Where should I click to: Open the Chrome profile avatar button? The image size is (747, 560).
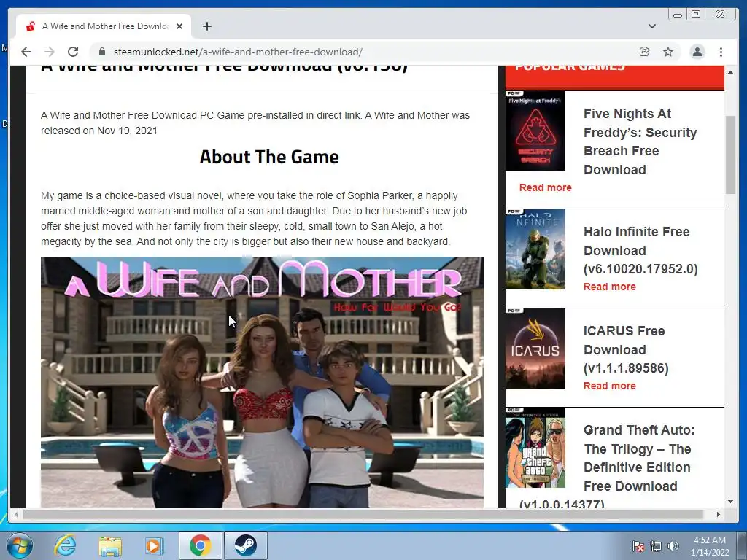[x=697, y=52]
